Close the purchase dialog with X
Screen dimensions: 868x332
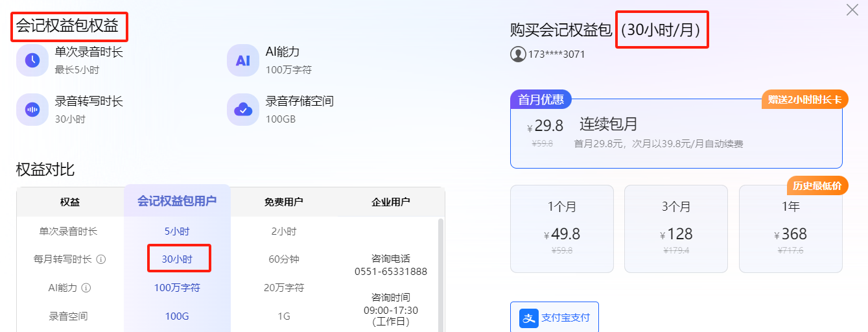(852, 10)
